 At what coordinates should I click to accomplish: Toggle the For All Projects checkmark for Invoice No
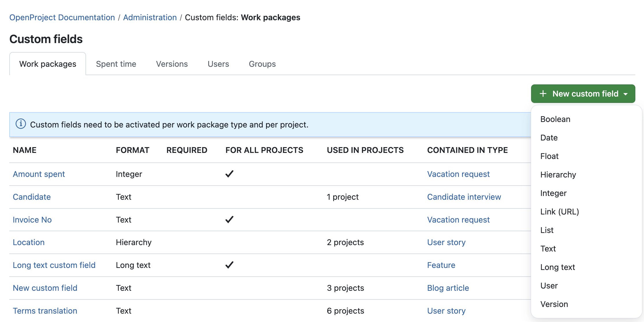click(x=229, y=220)
